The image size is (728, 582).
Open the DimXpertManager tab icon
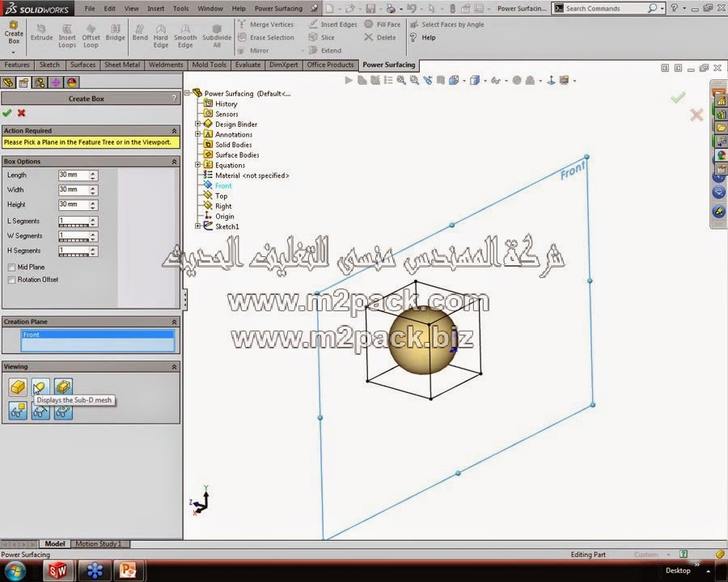(x=55, y=82)
